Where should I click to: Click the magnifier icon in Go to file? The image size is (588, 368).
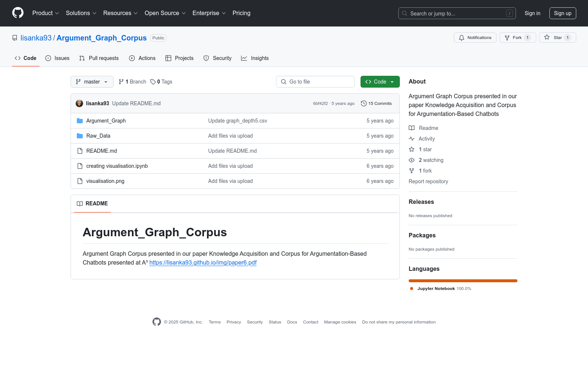(x=284, y=82)
